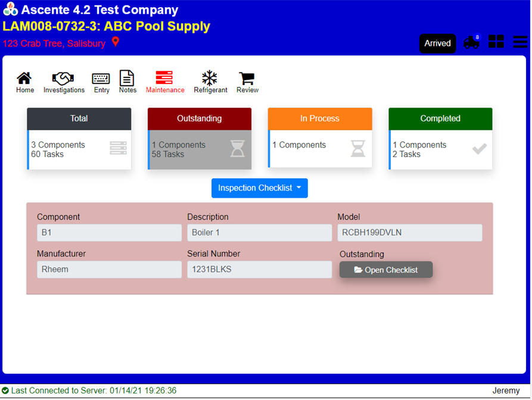Show the Completed components card

pyautogui.click(x=440, y=139)
